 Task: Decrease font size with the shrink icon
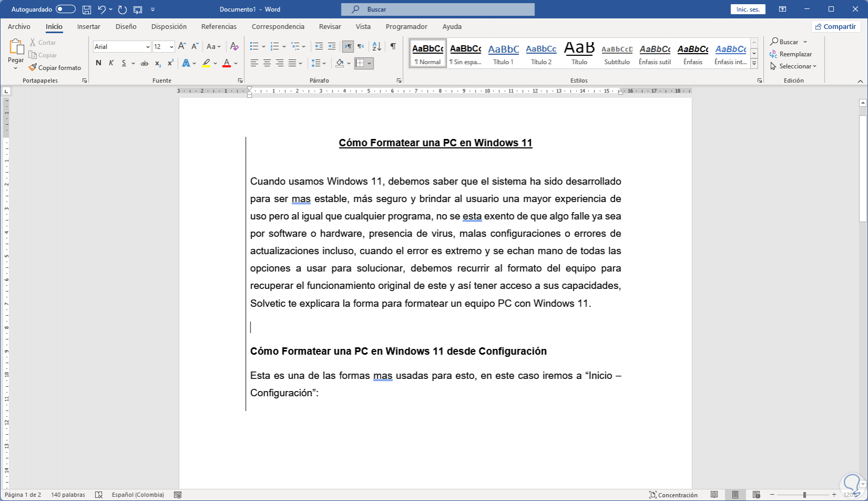click(x=195, y=46)
